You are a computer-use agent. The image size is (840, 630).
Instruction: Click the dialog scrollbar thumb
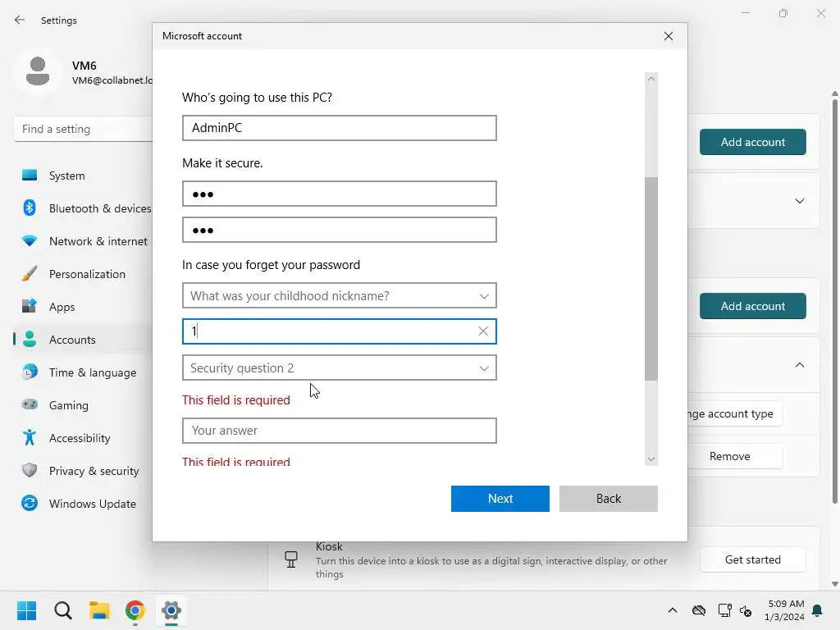pyautogui.click(x=651, y=279)
